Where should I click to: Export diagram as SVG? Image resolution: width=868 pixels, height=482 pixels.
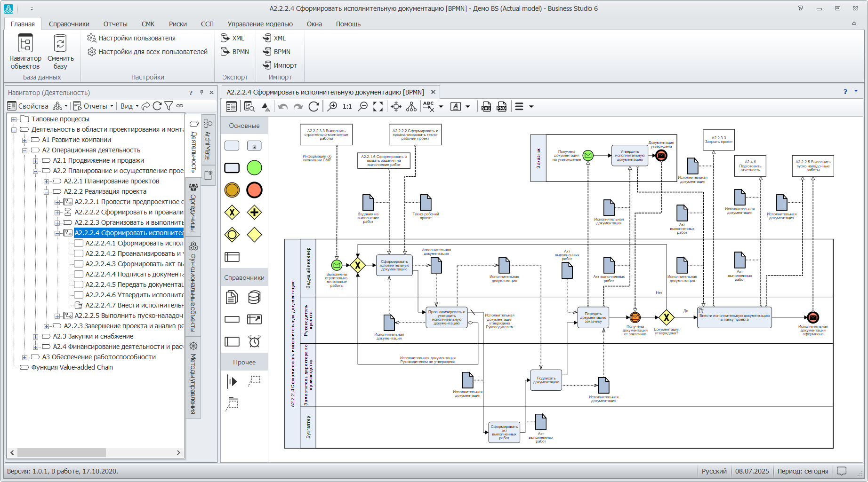[486, 107]
